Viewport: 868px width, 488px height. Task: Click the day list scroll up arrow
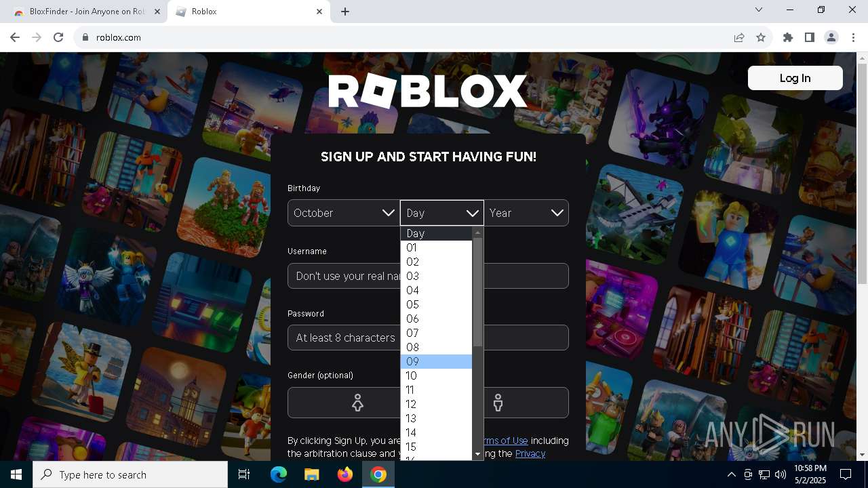(477, 232)
